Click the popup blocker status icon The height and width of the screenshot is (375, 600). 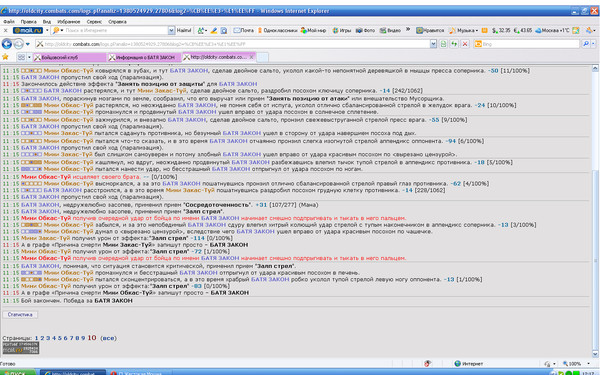(x=427, y=364)
